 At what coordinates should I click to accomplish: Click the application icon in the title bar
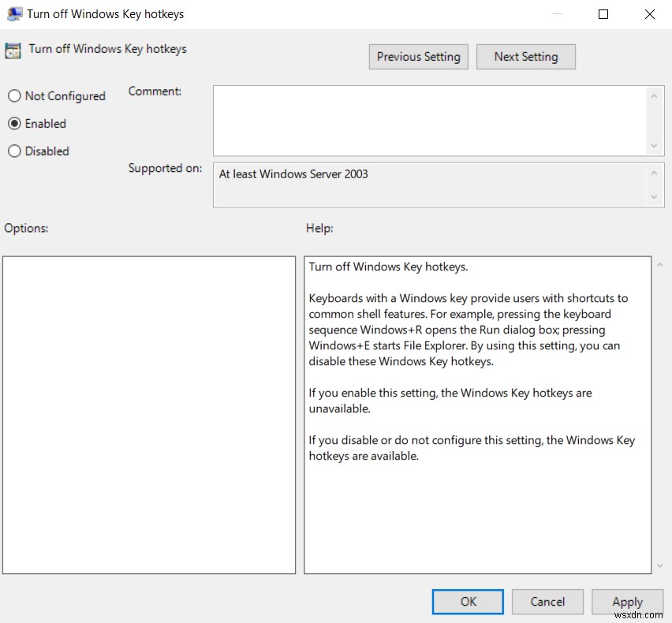pos(13,13)
